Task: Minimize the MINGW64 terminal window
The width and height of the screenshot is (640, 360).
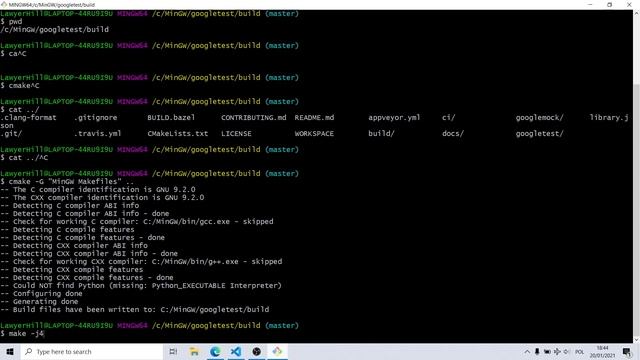Action: [x=590, y=5]
